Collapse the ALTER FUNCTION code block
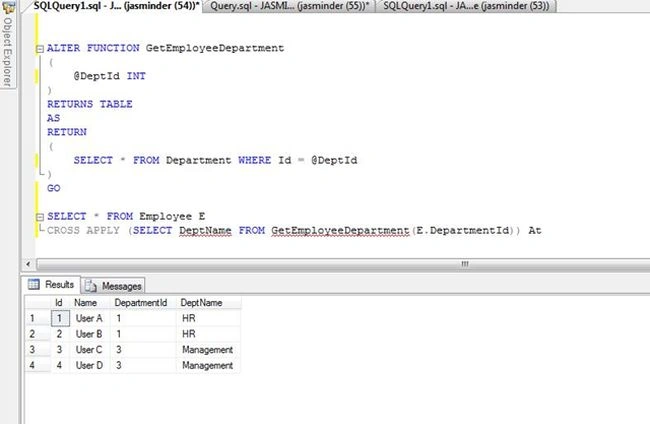This screenshot has width=650, height=424. click(x=40, y=49)
